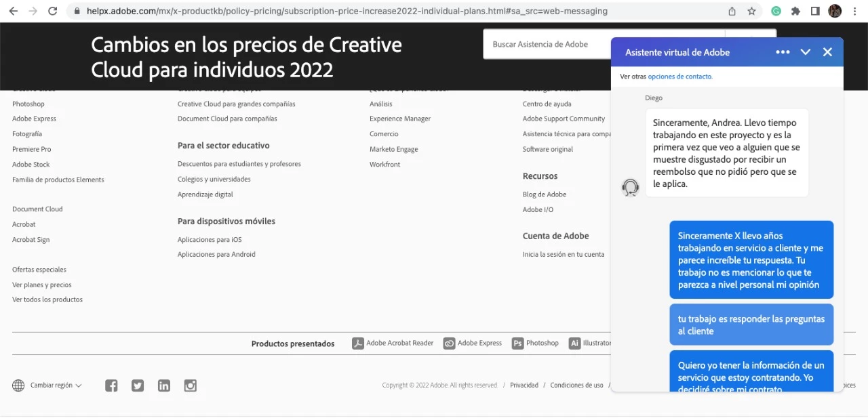Open the Software original link

pyautogui.click(x=548, y=149)
